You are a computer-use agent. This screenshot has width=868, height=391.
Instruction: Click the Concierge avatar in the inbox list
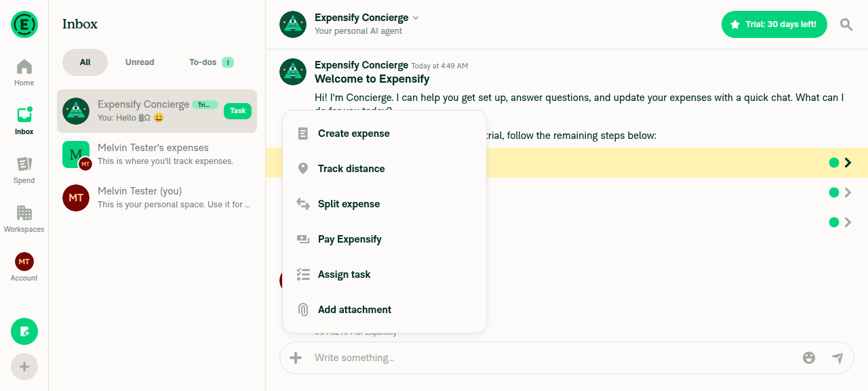point(76,111)
